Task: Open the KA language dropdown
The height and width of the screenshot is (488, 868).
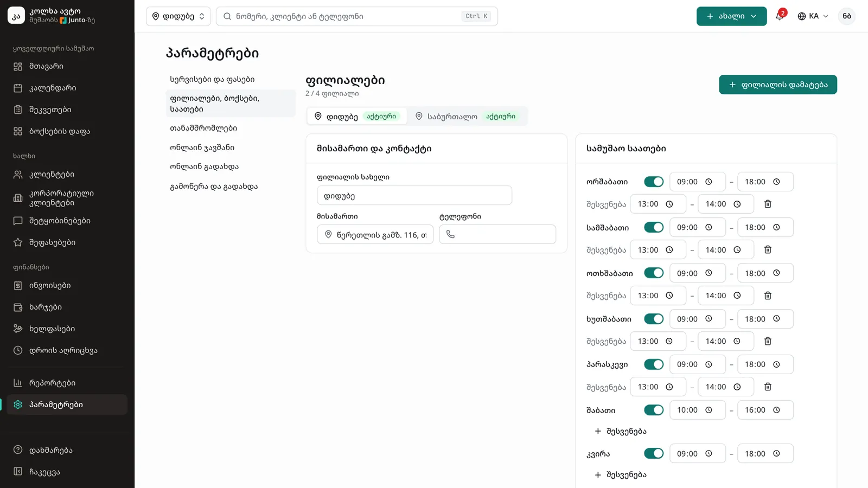Action: [813, 16]
